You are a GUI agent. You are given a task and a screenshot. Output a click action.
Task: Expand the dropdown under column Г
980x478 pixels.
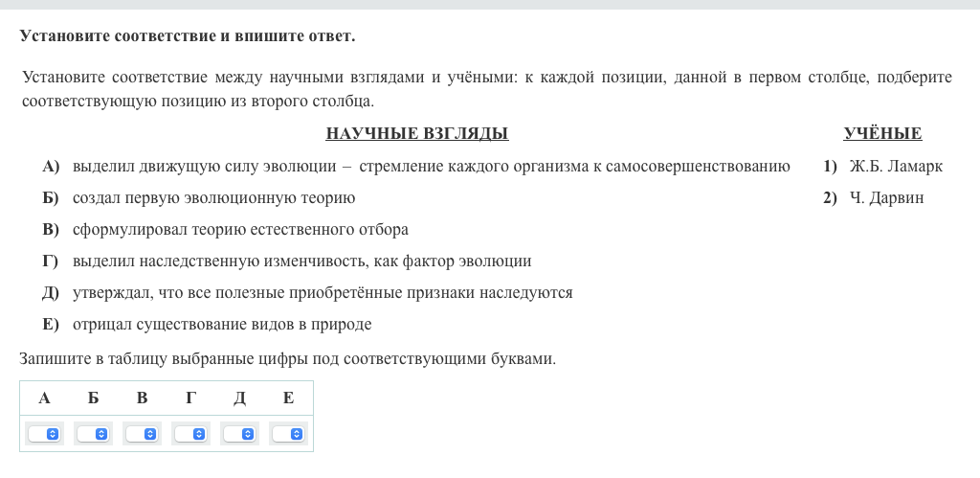pyautogui.click(x=191, y=434)
